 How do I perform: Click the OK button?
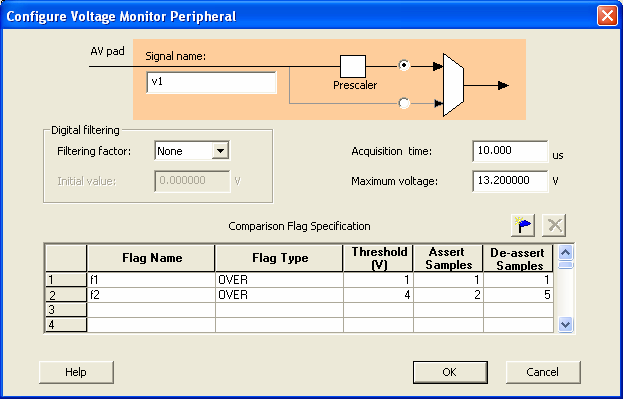point(450,372)
